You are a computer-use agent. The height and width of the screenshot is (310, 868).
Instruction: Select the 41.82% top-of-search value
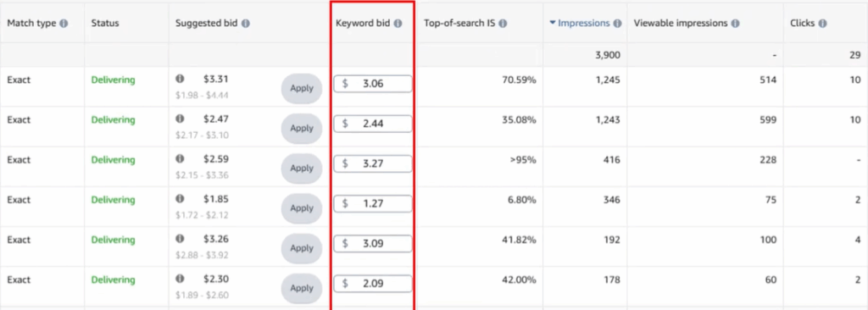pos(519,241)
